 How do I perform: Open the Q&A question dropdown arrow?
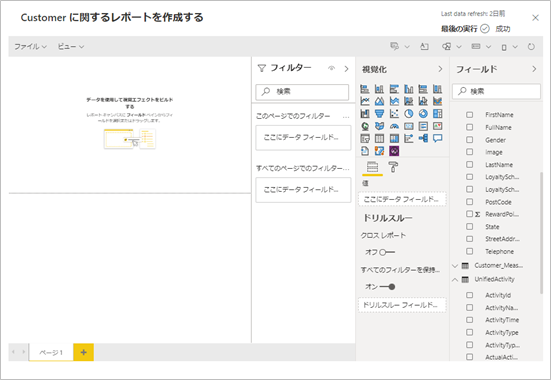[407, 46]
